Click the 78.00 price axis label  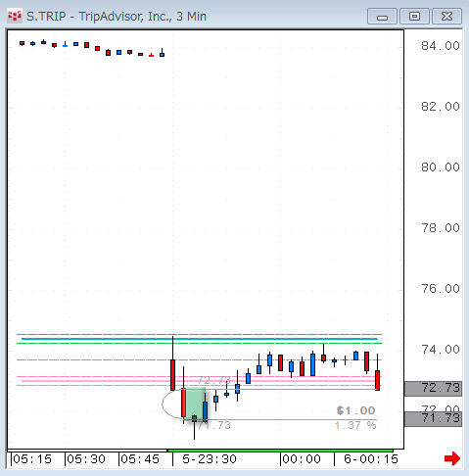(x=441, y=228)
